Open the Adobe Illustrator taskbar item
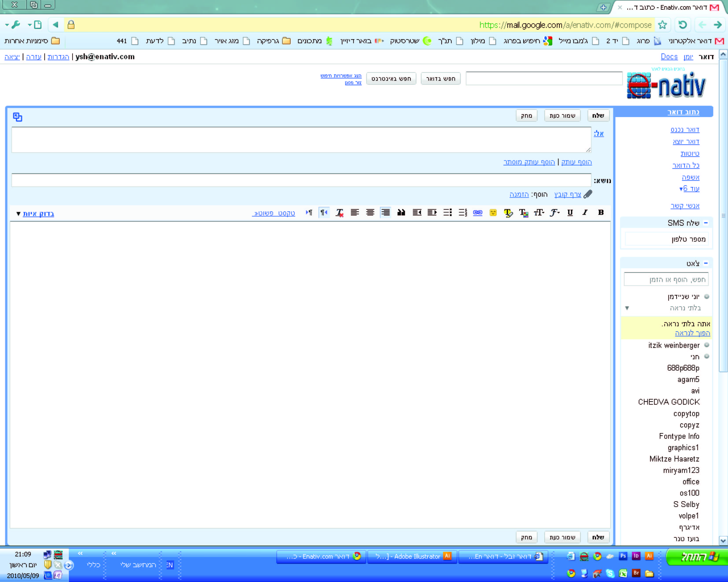Image resolution: width=728 pixels, height=582 pixels. pos(412,556)
